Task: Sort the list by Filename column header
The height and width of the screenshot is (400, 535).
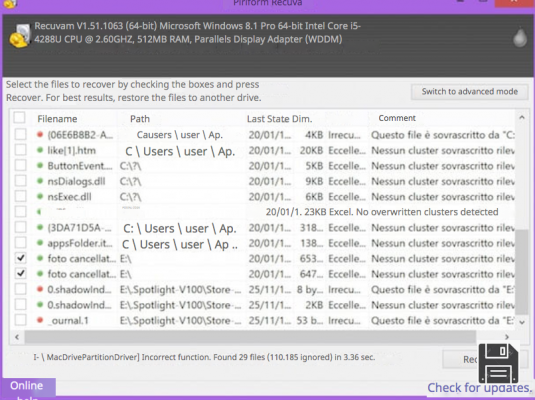Action: click(57, 119)
